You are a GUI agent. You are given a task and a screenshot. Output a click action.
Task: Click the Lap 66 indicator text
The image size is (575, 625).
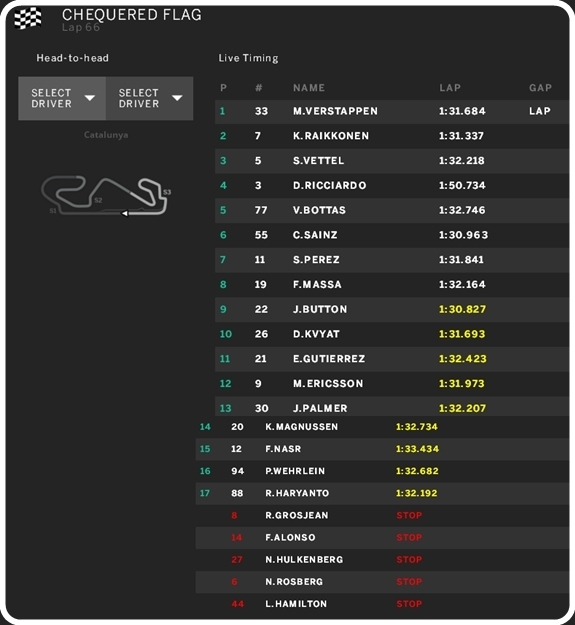coord(81,27)
